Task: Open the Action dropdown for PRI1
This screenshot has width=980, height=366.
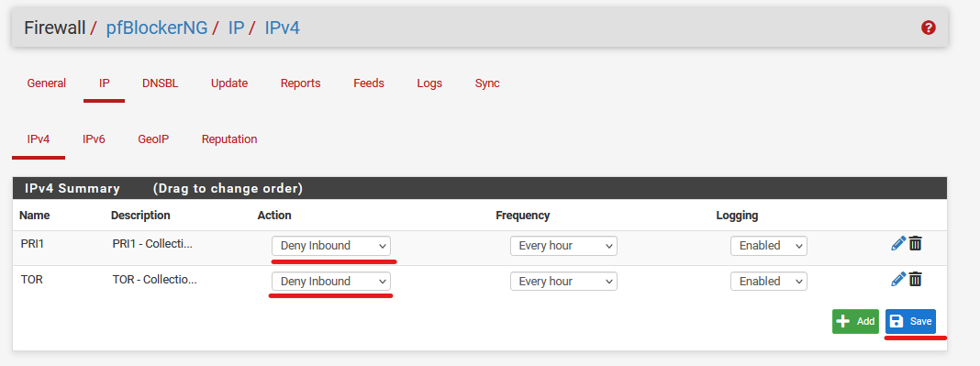Action: pyautogui.click(x=331, y=246)
